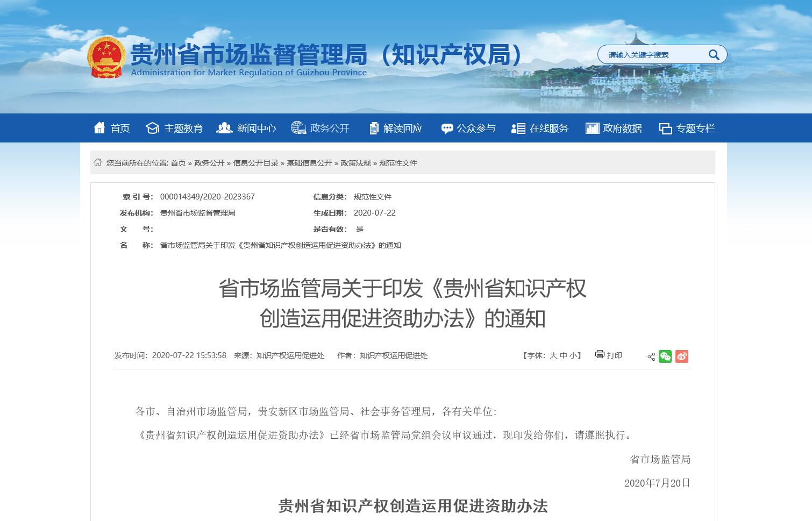Select the 大 font size option
Screen dimensions: 812x521
(553, 355)
